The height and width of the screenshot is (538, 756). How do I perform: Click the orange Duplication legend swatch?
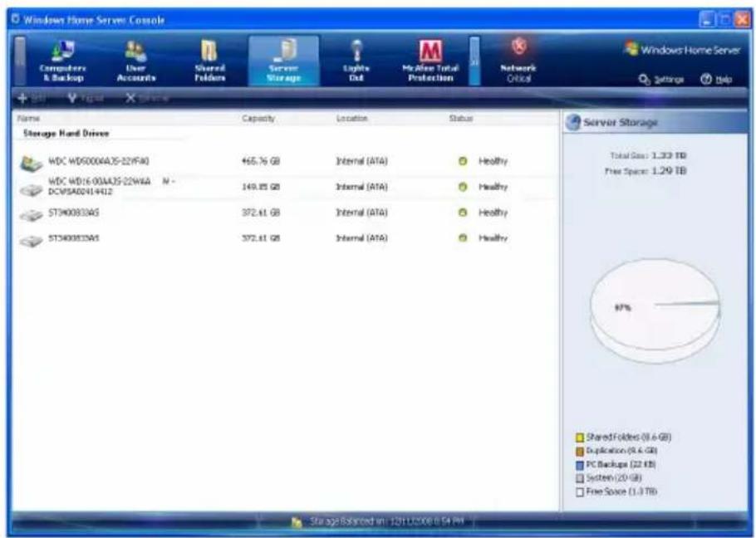tap(580, 452)
